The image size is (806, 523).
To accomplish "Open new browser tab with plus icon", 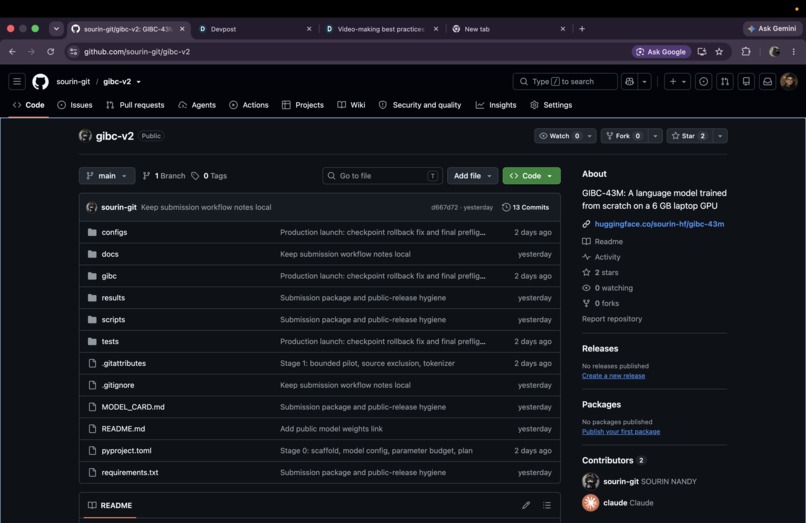I will (582, 29).
